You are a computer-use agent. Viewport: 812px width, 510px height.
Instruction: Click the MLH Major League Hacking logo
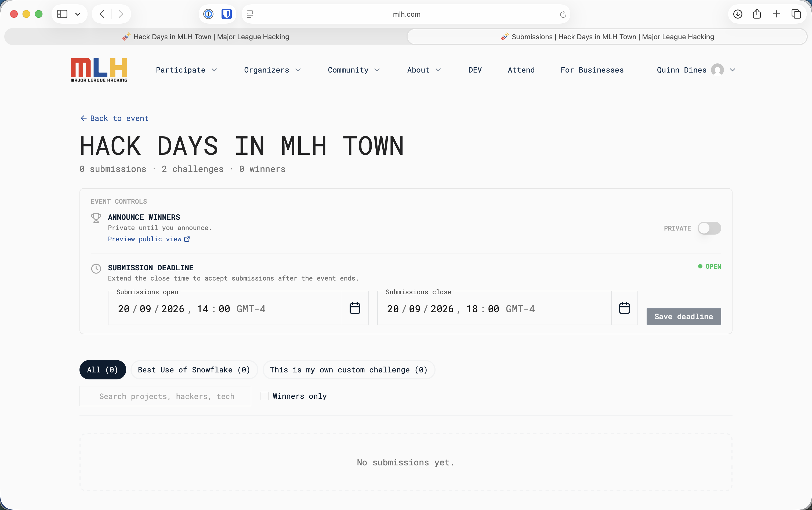99,70
